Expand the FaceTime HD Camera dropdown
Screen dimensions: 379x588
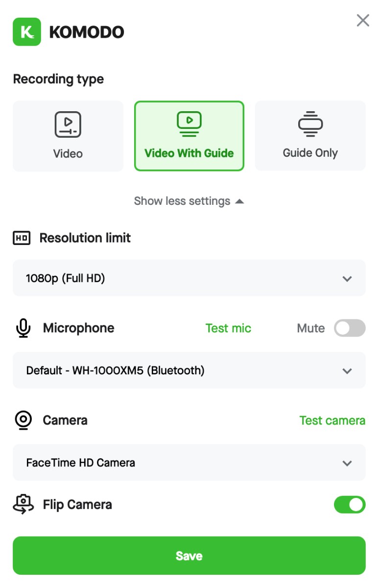point(189,463)
